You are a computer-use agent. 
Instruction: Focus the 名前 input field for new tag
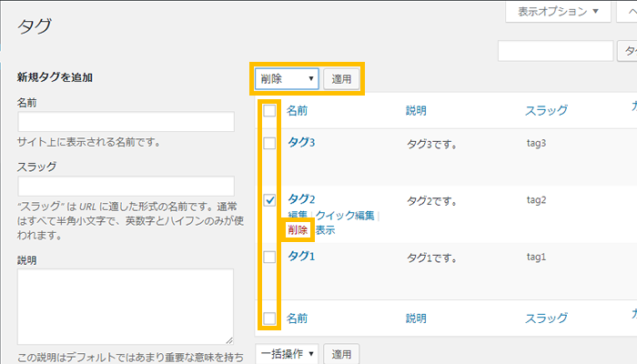click(x=126, y=122)
